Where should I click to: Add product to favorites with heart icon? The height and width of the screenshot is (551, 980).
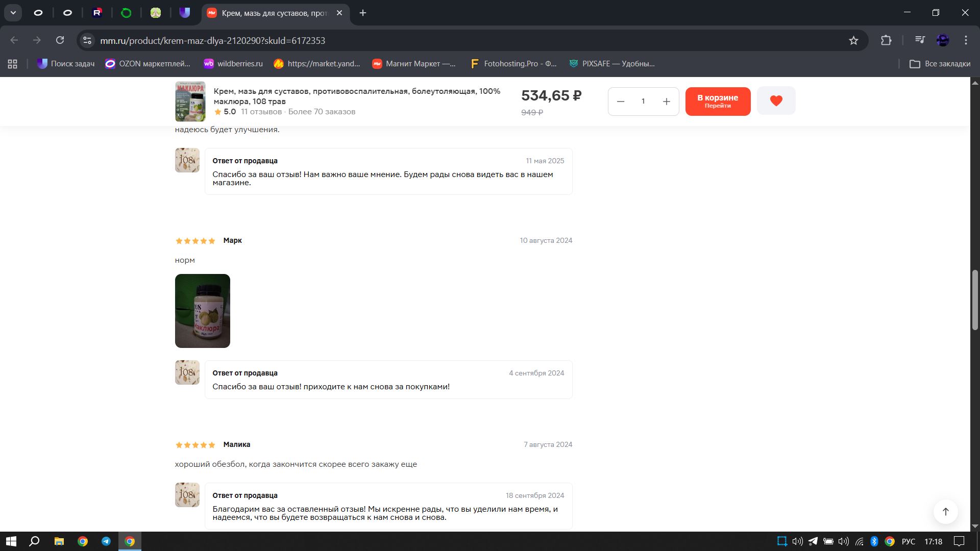[x=776, y=101]
